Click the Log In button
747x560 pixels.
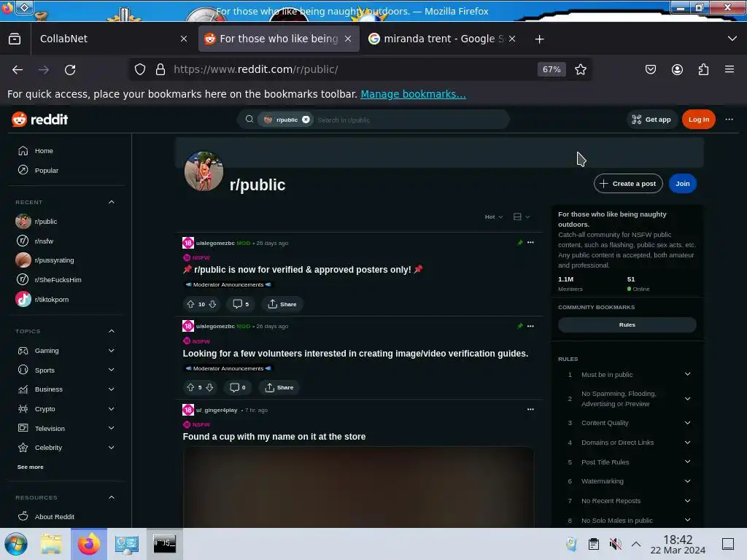[x=698, y=120]
